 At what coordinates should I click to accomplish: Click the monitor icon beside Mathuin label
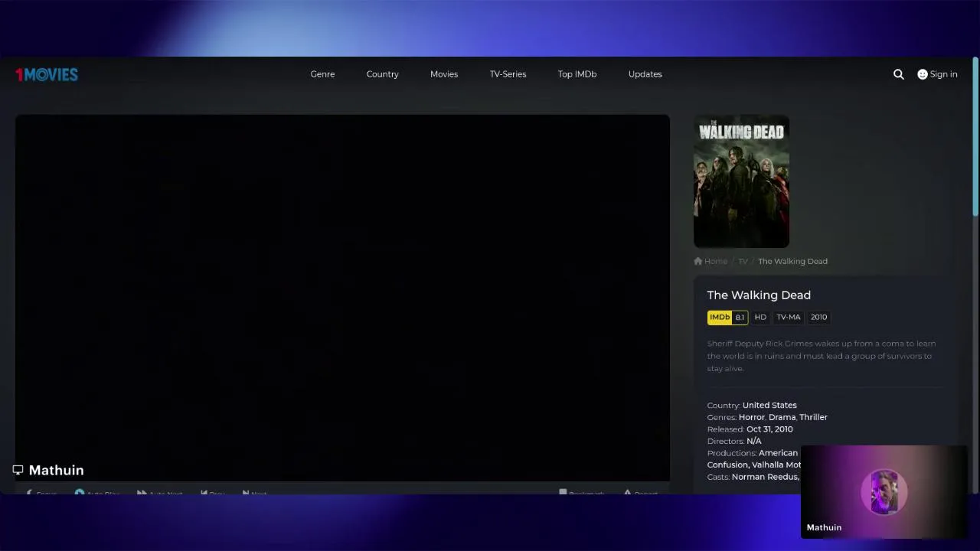pyautogui.click(x=18, y=470)
